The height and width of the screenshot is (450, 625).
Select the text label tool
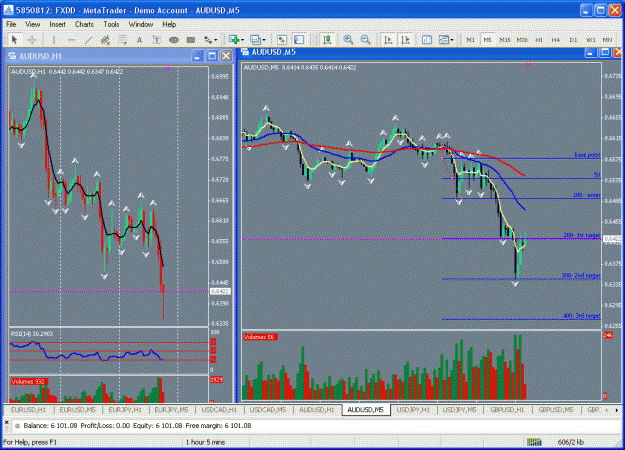(156, 40)
